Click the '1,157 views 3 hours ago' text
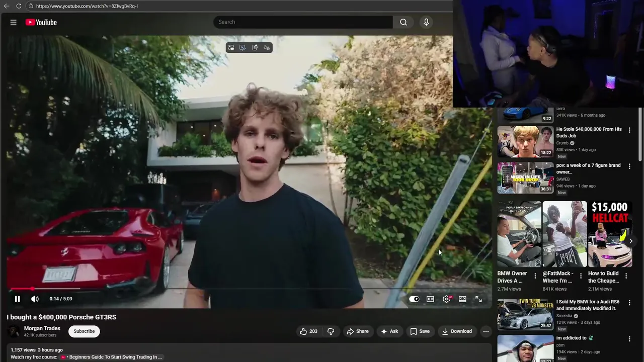 [37, 350]
